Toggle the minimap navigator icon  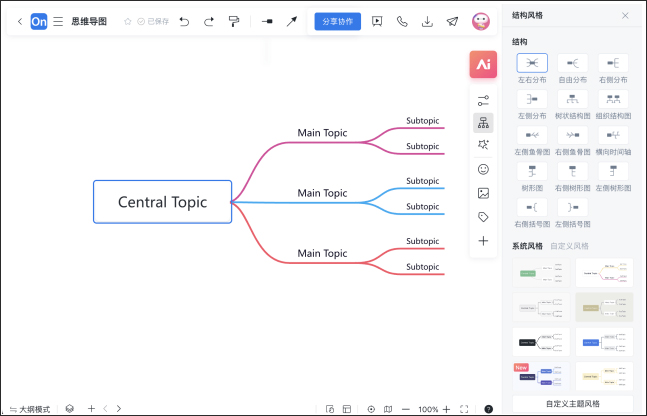point(388,409)
